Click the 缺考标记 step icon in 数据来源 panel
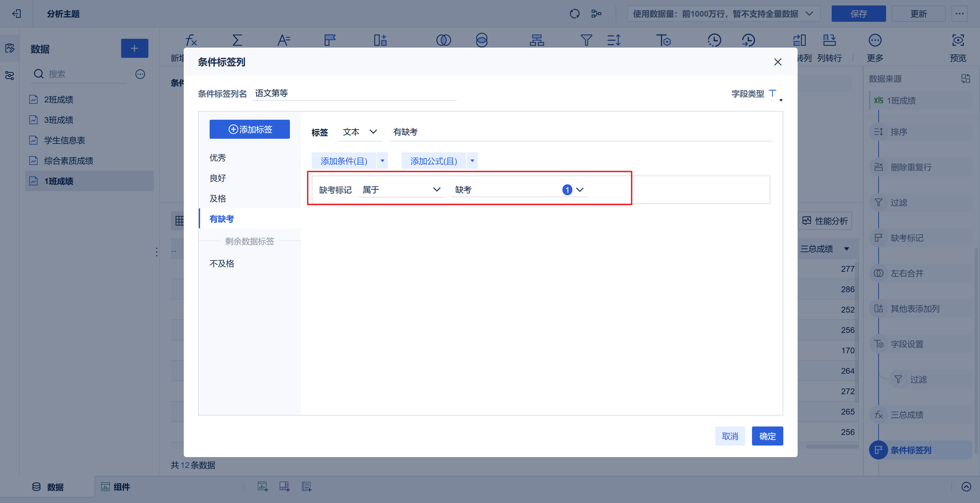The height and width of the screenshot is (503, 980). [879, 238]
